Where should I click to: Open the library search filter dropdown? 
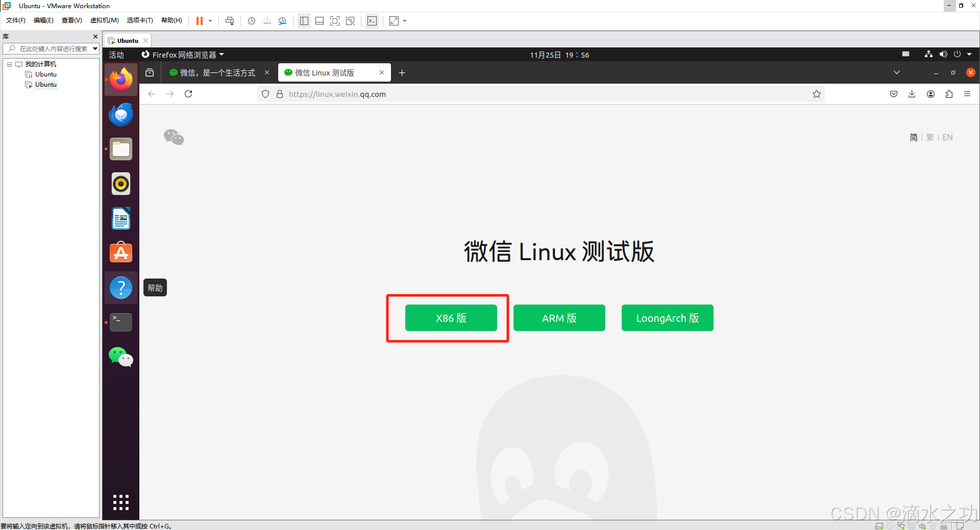point(95,48)
